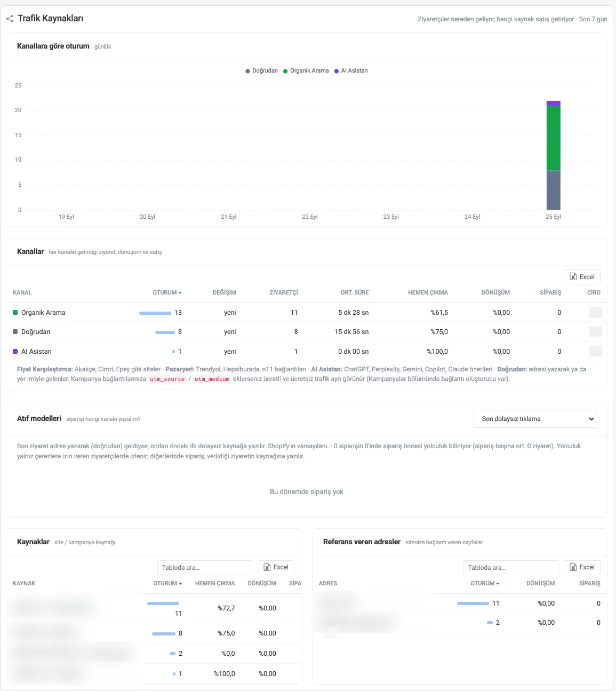Click the share icon beside Trafik Kaynakları
The image size is (616, 691).
pos(10,19)
